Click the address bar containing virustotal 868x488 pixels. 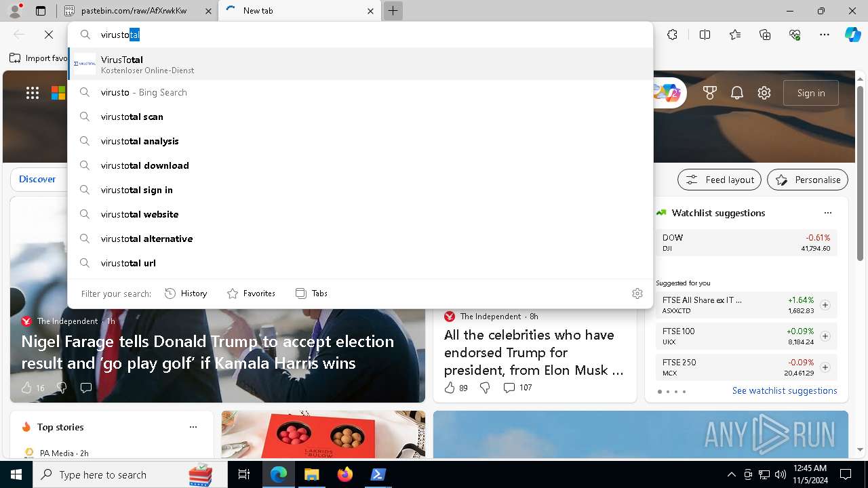tap(360, 35)
